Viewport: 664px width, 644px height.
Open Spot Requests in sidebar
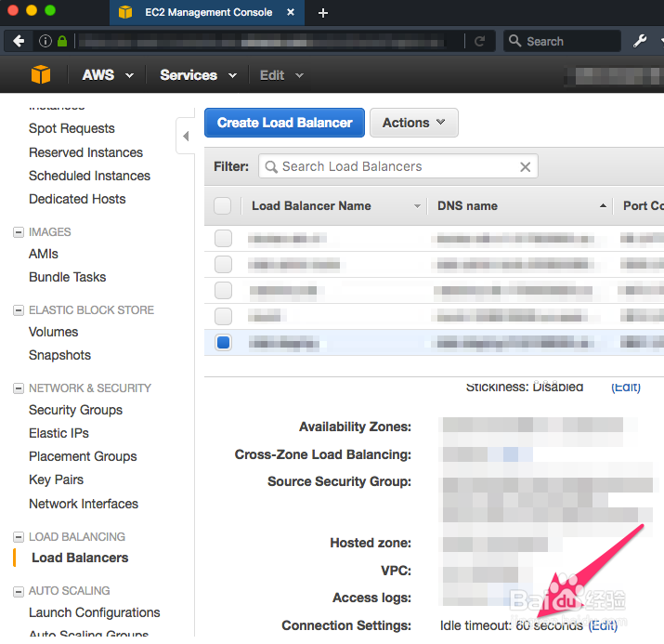(x=72, y=128)
